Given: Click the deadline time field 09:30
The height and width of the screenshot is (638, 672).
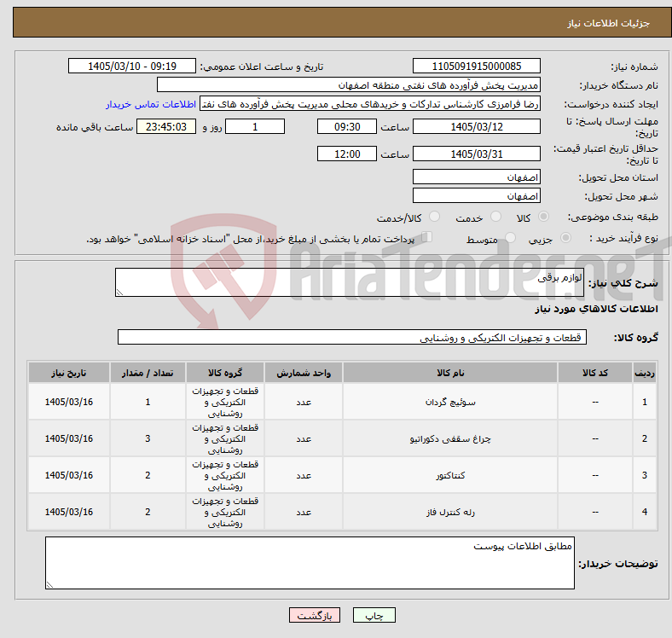Looking at the screenshot, I should [x=347, y=126].
